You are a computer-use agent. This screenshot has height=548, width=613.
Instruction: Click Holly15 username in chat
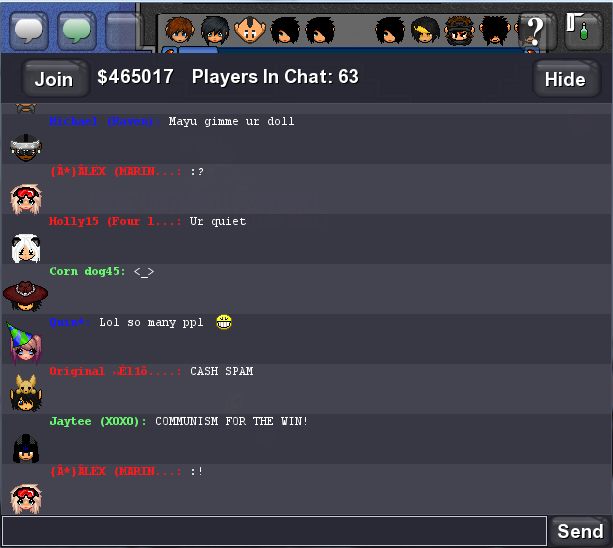(x=73, y=222)
